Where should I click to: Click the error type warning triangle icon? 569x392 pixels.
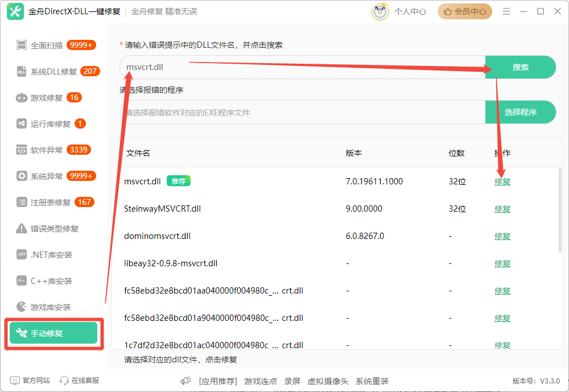point(22,228)
